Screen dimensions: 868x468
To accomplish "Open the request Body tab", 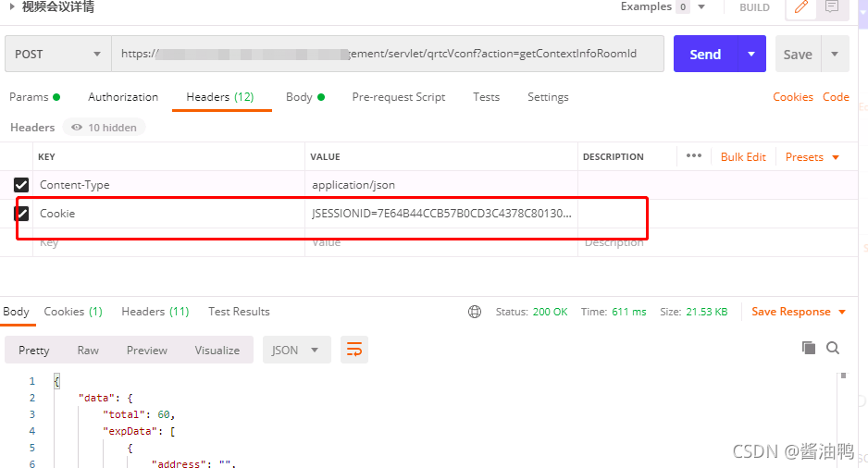I will 305,97.
